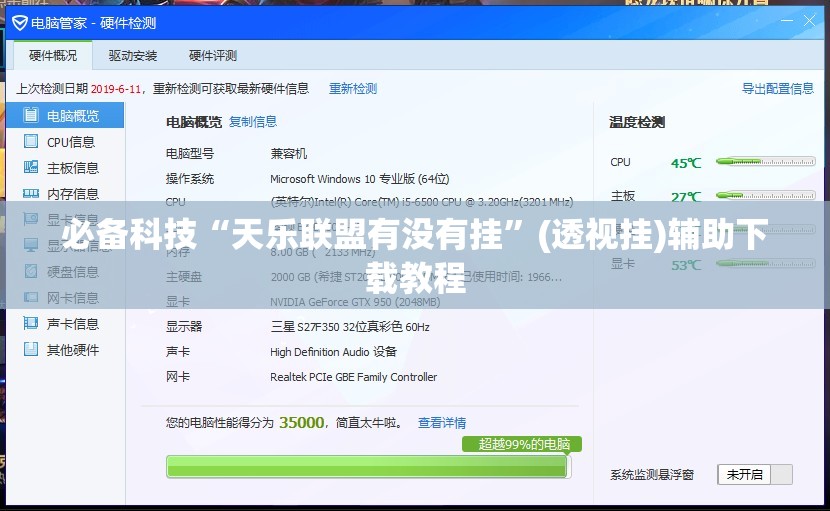Click the 重新检测 link

pyautogui.click(x=353, y=88)
